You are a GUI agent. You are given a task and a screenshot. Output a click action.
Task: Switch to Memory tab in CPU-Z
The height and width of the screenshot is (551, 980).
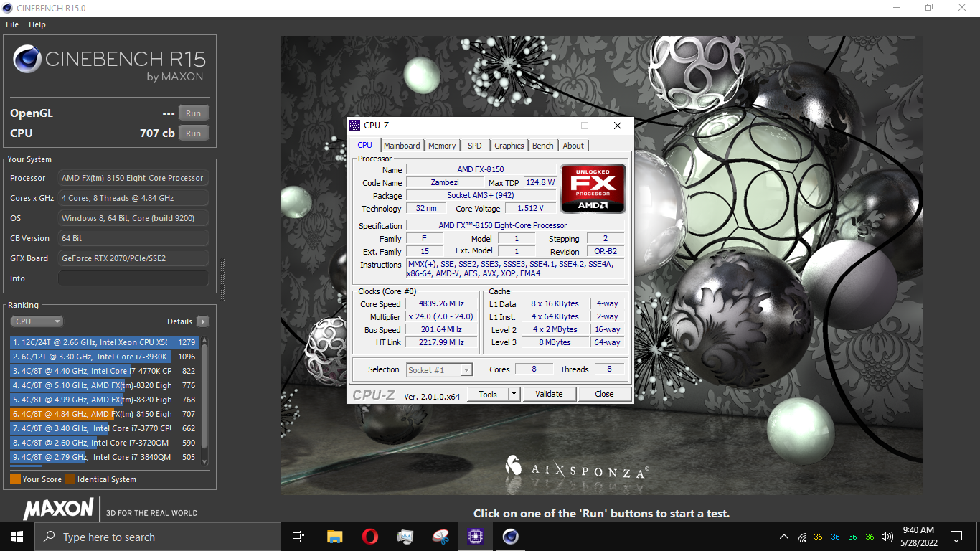pos(442,146)
